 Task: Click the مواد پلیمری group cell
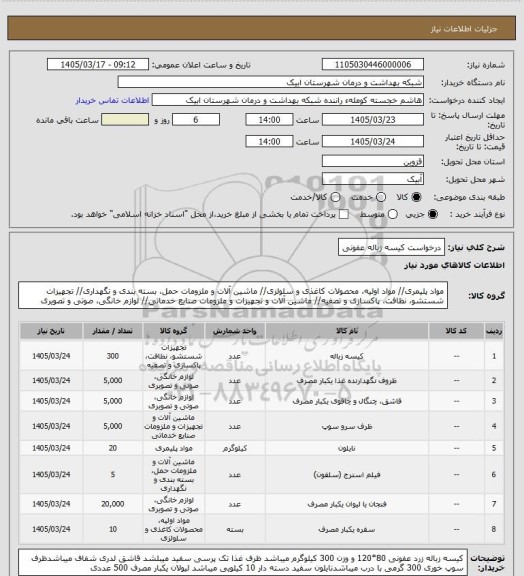pyautogui.click(x=173, y=448)
